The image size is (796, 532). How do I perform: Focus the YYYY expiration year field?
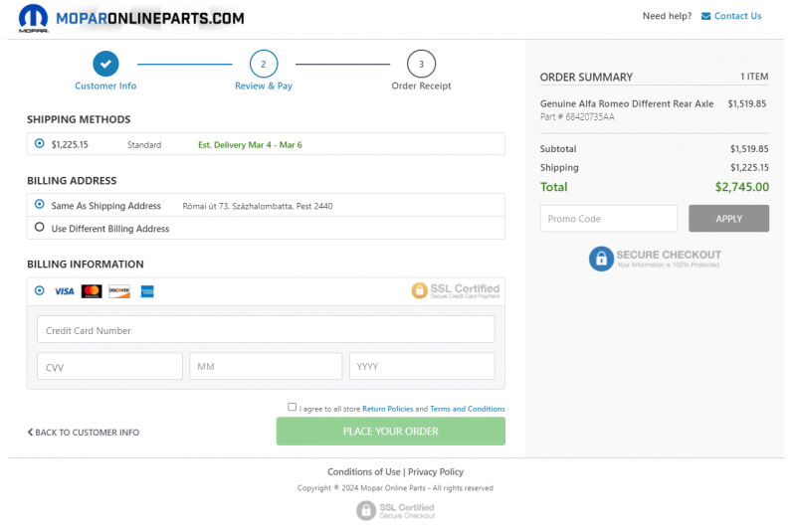click(x=422, y=366)
